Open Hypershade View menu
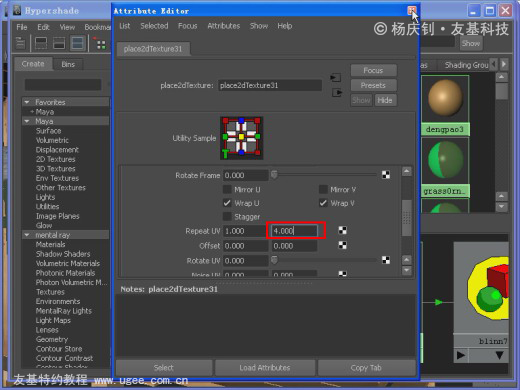The image size is (520, 390). (67, 27)
